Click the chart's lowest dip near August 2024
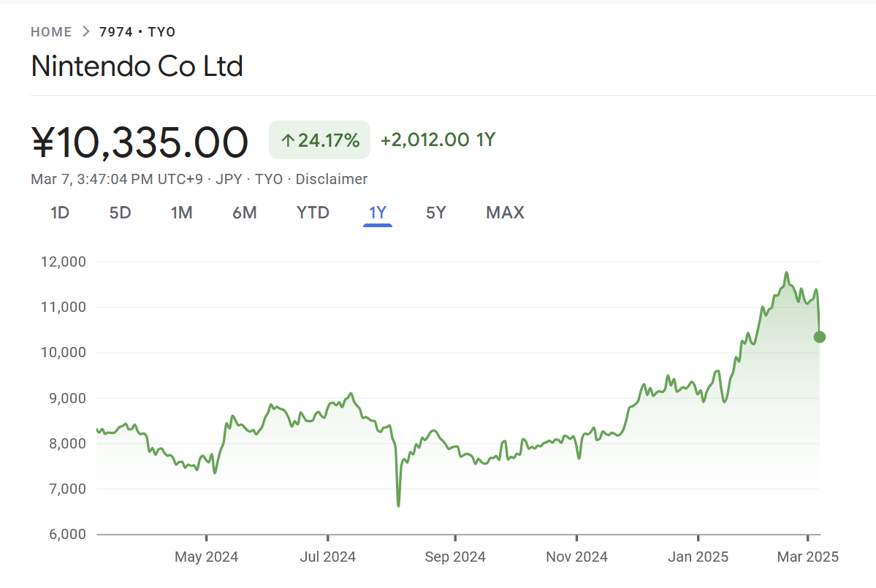 pos(398,505)
